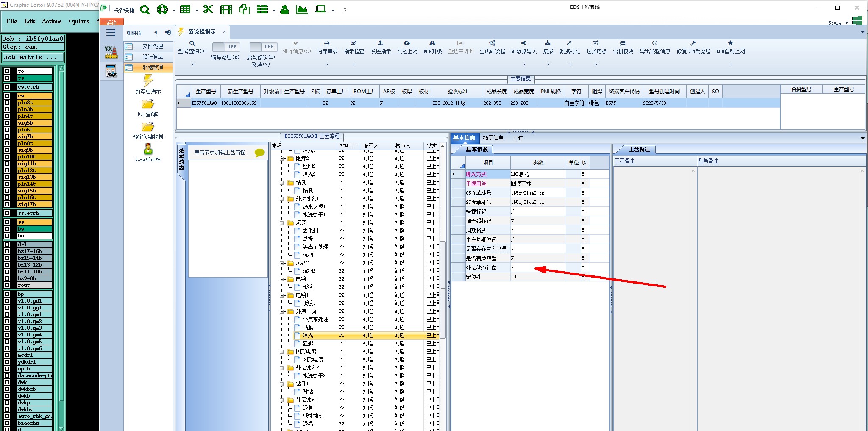This screenshot has width=868, height=431.
Task: Click the green copy documents icon
Action: point(245,9)
